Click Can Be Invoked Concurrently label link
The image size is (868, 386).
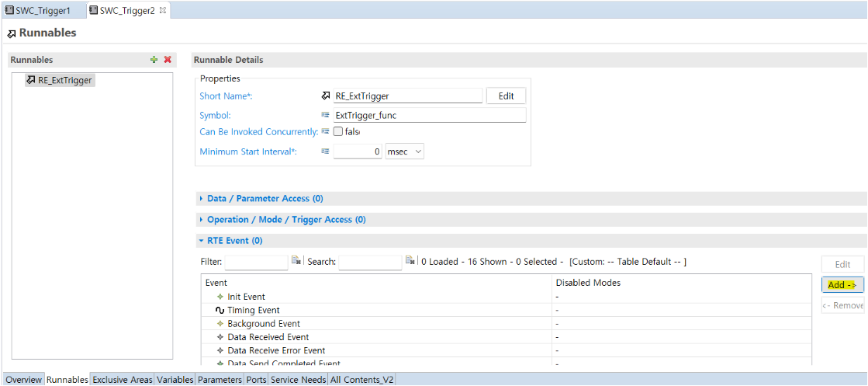(x=258, y=132)
